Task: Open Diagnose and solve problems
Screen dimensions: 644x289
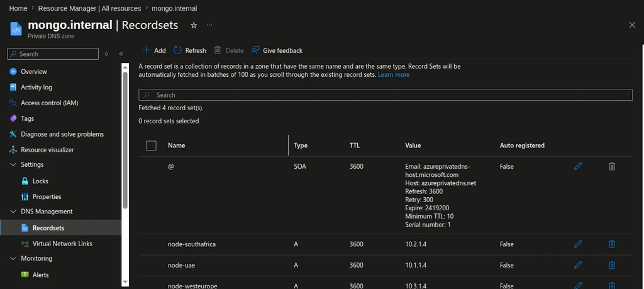Action: click(x=61, y=134)
